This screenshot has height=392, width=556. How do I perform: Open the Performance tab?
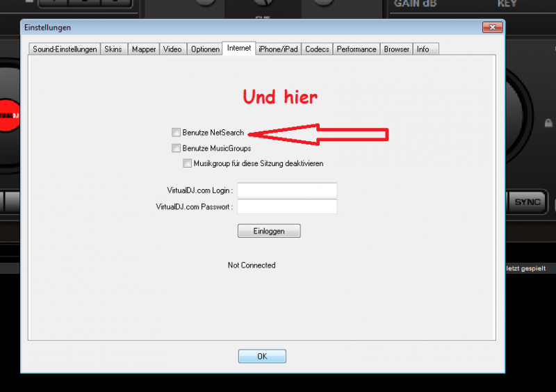[x=357, y=49]
